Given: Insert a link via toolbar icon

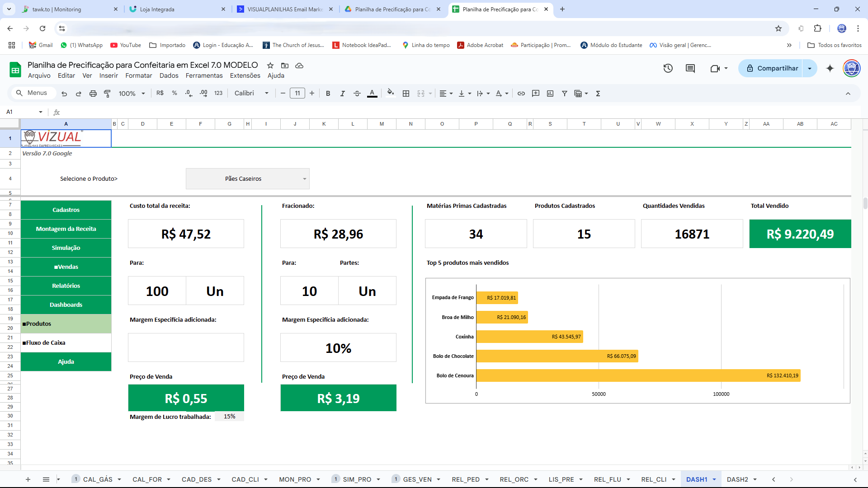Looking at the screenshot, I should [x=521, y=94].
